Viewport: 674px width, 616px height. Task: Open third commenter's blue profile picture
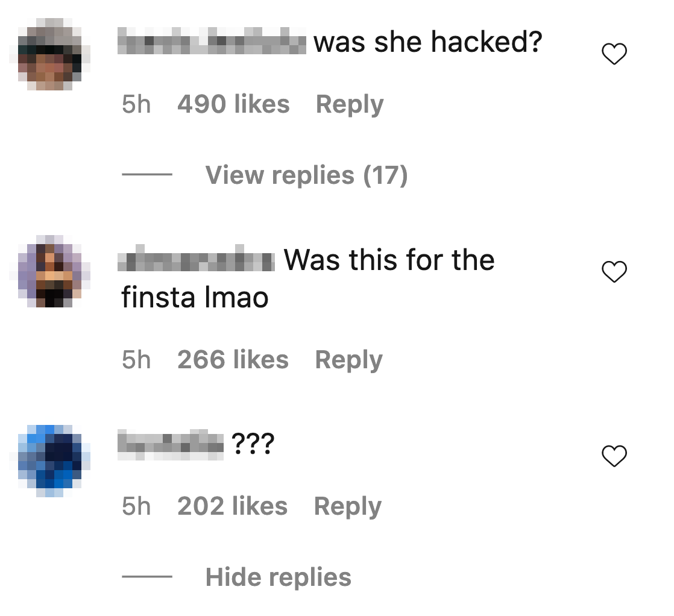tap(50, 461)
